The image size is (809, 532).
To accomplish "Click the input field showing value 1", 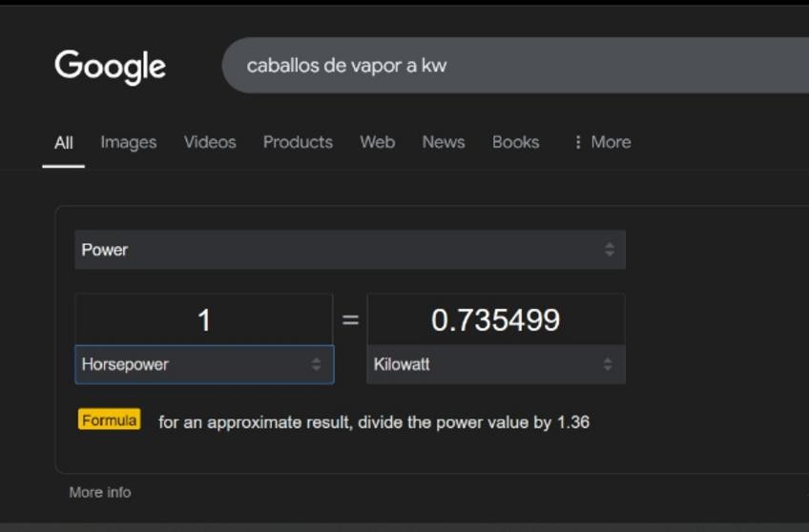I will click(x=204, y=320).
